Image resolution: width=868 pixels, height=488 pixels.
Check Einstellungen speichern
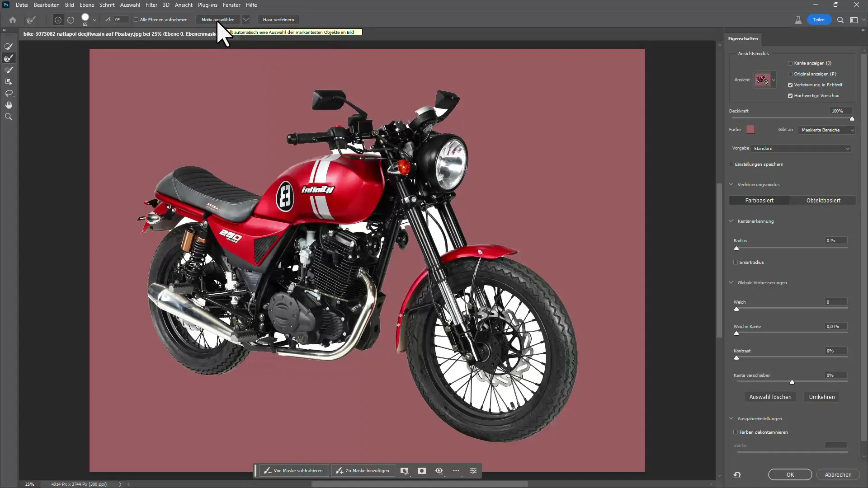[x=731, y=164]
